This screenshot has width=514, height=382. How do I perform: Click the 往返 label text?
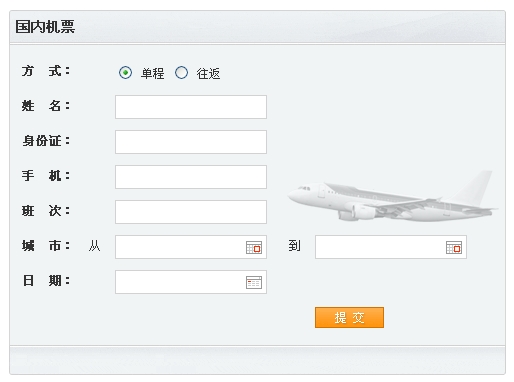click(x=208, y=73)
